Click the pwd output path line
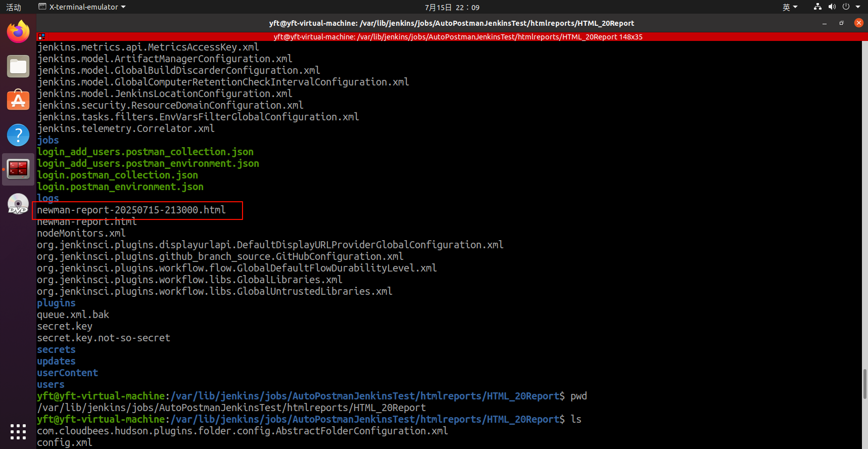 pos(231,408)
